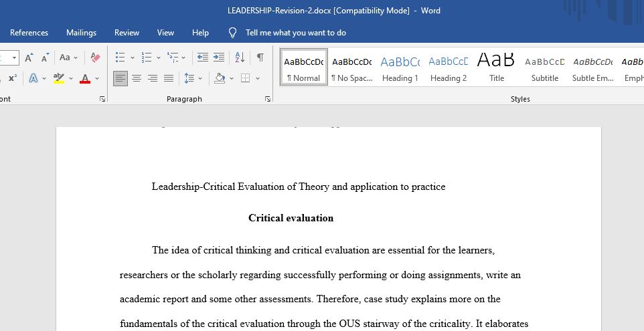The image size is (644, 331).
Task: Sort text alphabetically A to Z
Action: [x=240, y=58]
